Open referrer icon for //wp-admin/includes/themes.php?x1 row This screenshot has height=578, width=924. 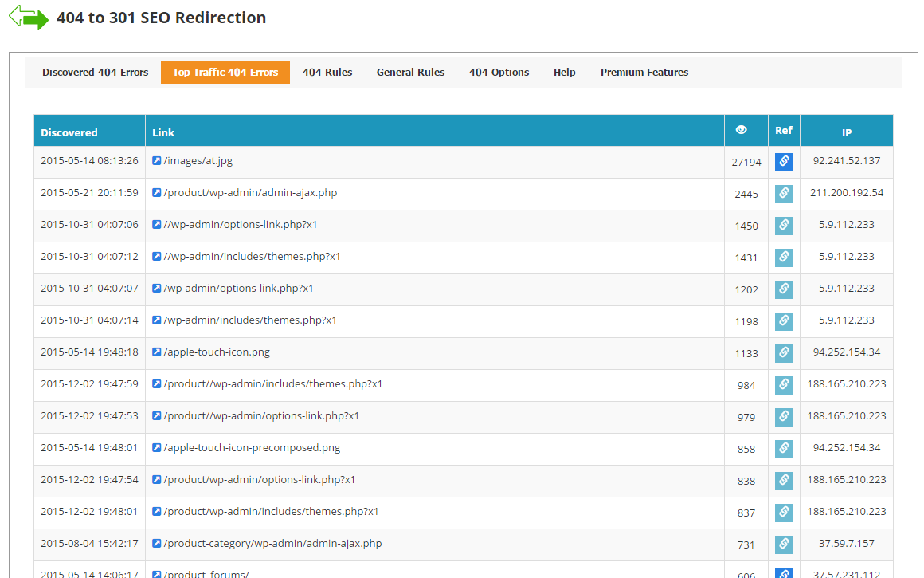click(x=784, y=258)
